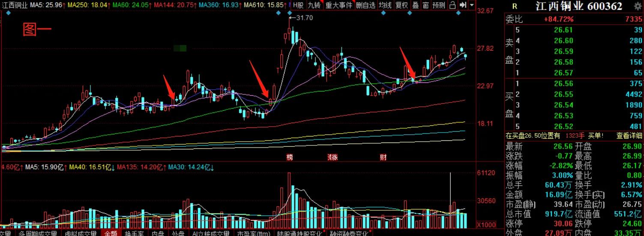Open the 重大事件 events menu
The image size is (644, 236).
[338, 5]
